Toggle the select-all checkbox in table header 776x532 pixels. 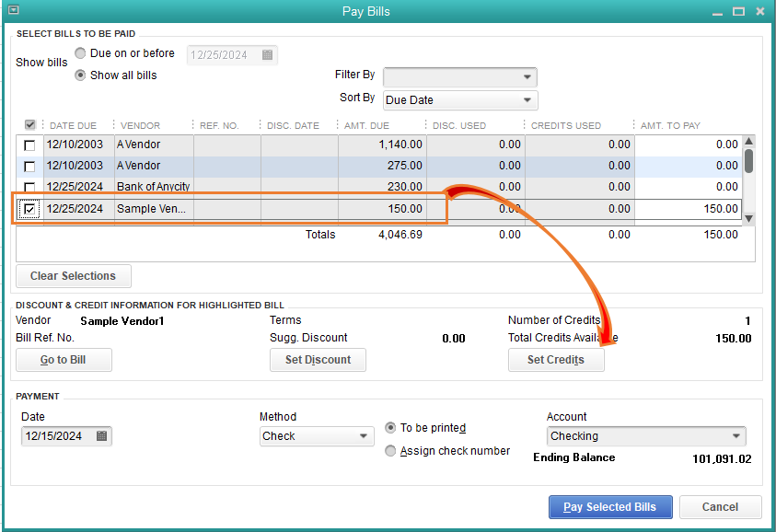coord(29,124)
